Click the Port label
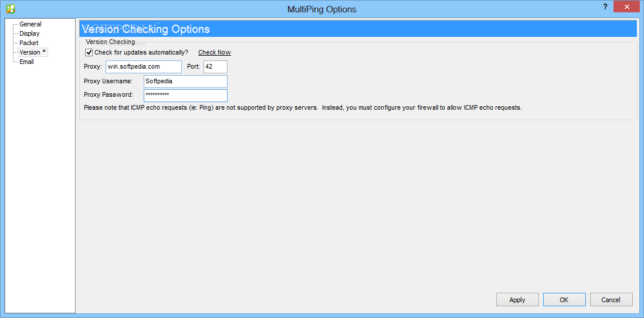The image size is (644, 318). pos(194,66)
